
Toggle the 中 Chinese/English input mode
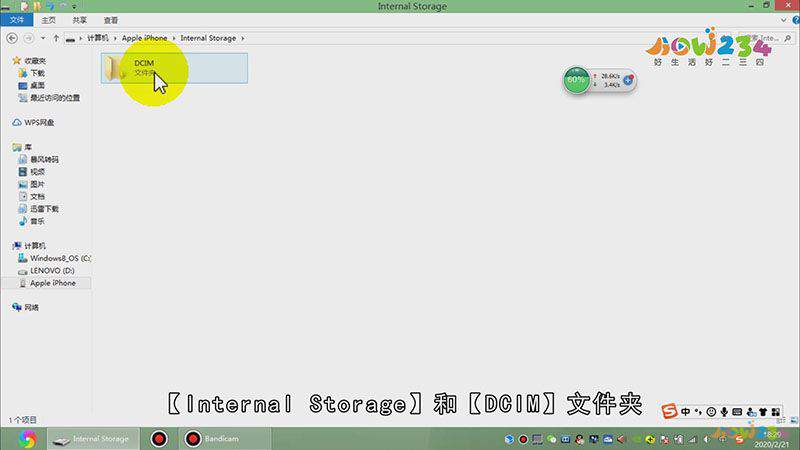click(x=685, y=412)
